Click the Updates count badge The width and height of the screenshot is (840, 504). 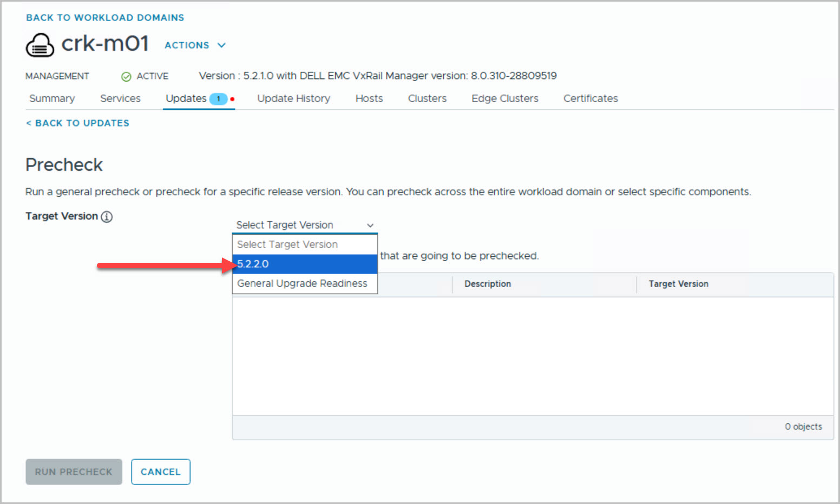pos(218,99)
